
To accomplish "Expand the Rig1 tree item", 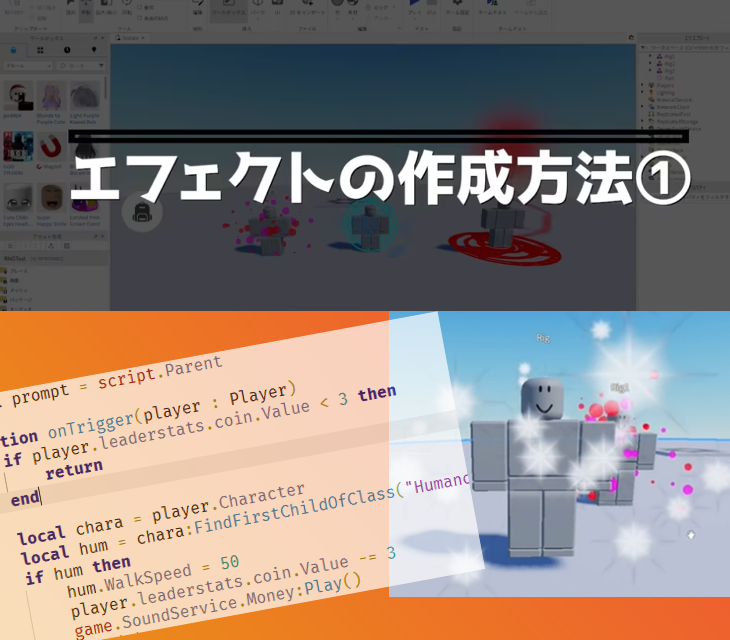I will click(650, 56).
